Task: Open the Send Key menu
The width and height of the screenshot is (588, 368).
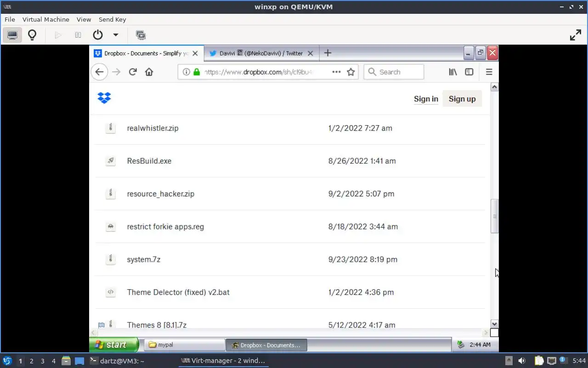Action: 112,19
